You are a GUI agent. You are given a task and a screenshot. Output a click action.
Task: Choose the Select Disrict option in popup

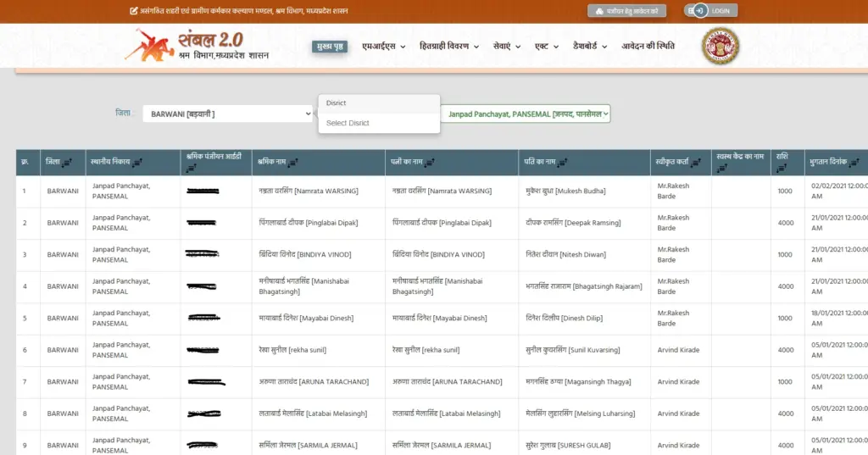tap(379, 123)
